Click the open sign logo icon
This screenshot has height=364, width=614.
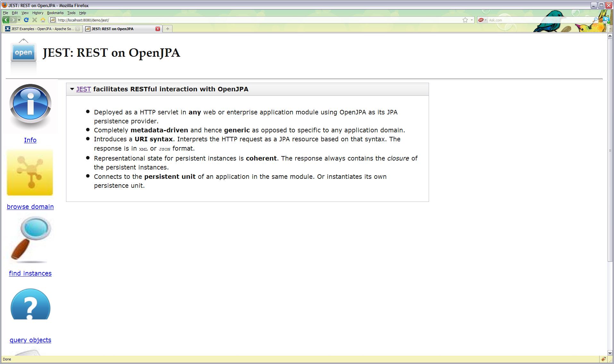[x=23, y=53]
